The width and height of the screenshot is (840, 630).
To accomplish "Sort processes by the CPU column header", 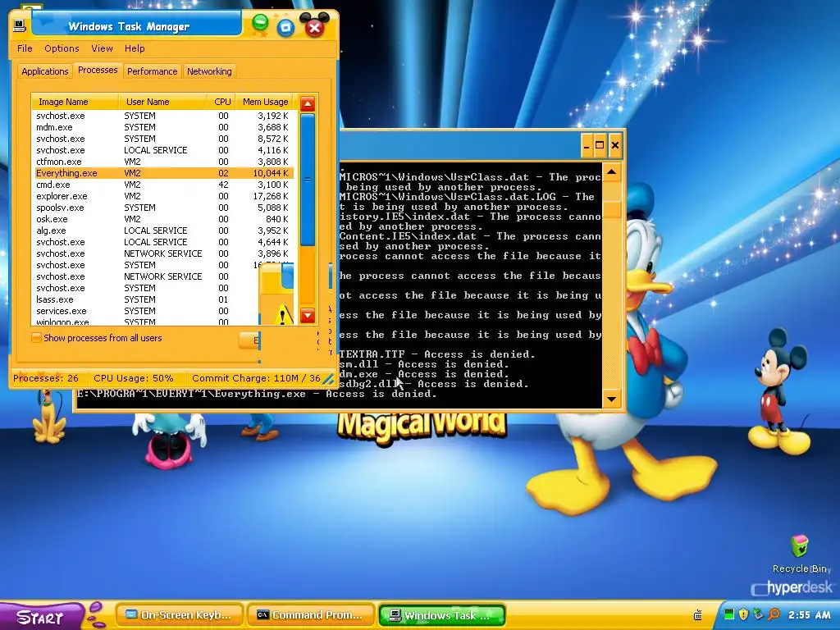I will click(x=221, y=102).
